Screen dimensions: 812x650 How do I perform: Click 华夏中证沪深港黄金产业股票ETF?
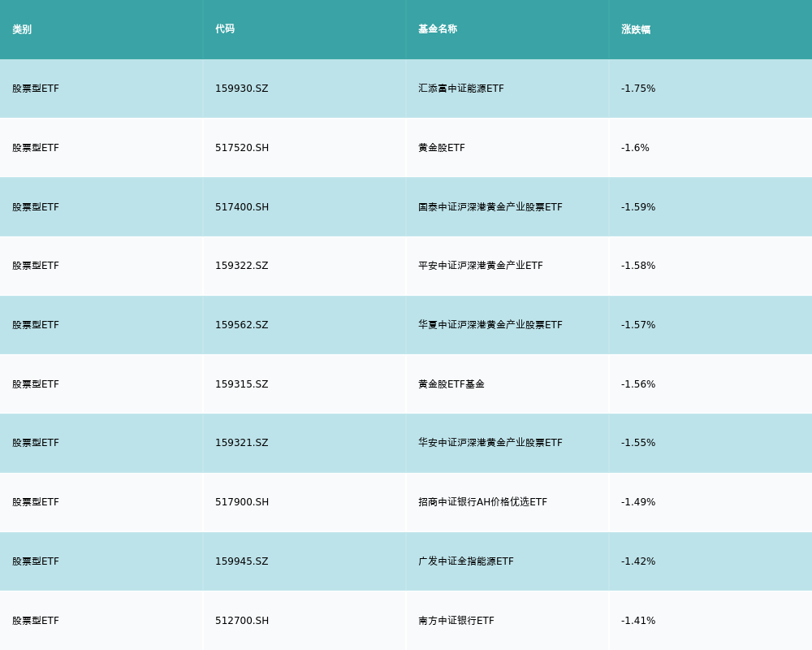point(490,325)
